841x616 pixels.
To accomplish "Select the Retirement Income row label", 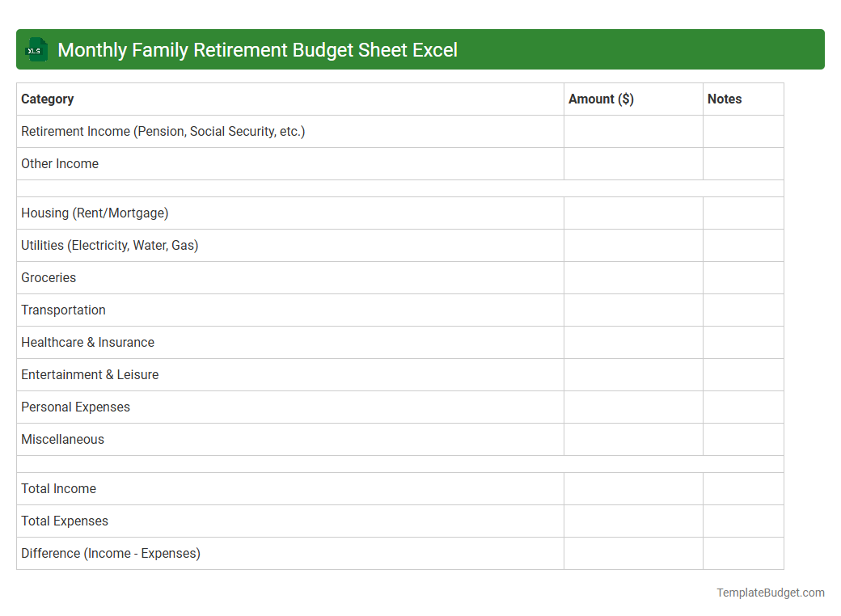I will 163,131.
